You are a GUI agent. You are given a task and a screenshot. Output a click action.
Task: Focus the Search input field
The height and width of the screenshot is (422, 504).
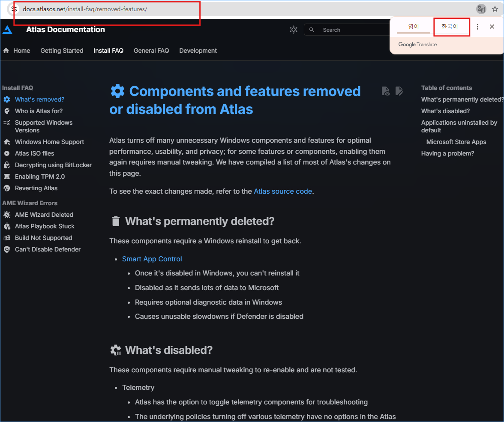coord(347,30)
